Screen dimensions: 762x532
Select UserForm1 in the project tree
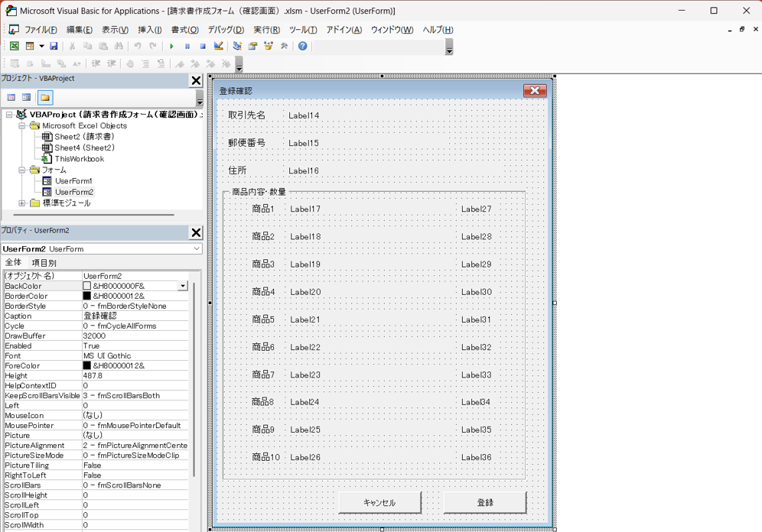pyautogui.click(x=73, y=181)
